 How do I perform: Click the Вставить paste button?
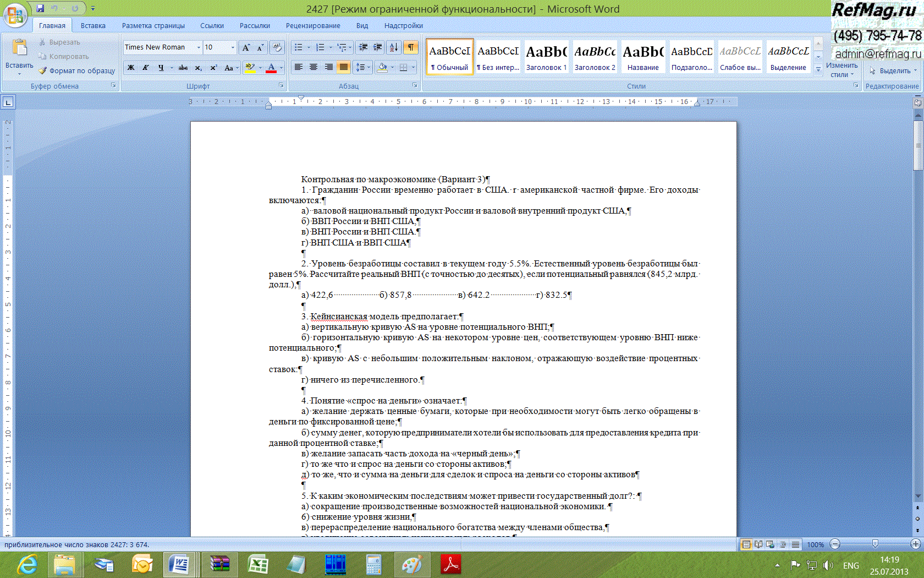click(19, 56)
